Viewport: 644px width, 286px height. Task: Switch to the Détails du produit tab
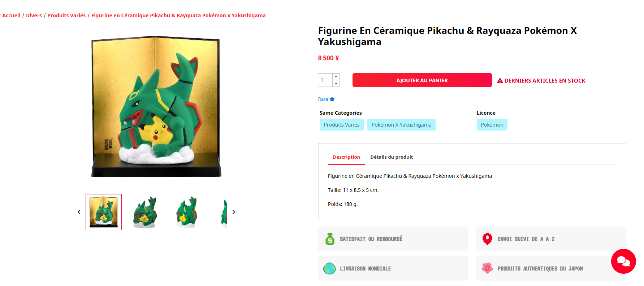click(x=392, y=157)
